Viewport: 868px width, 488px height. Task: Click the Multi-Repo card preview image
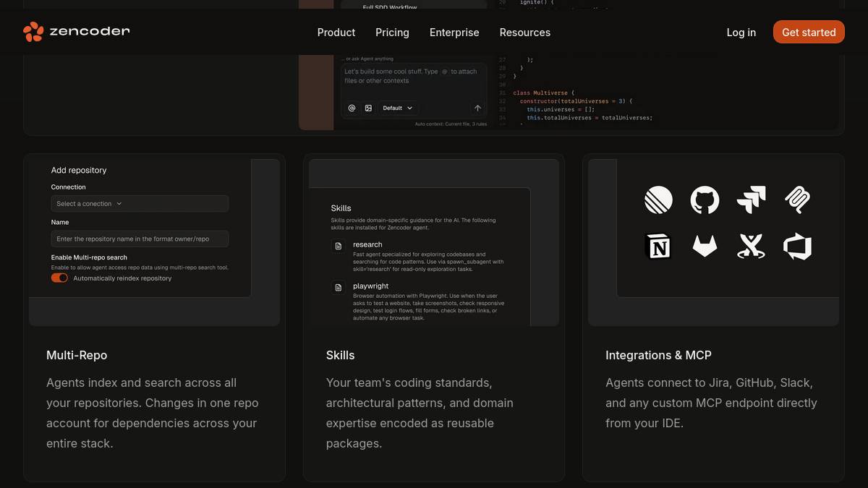(154, 242)
